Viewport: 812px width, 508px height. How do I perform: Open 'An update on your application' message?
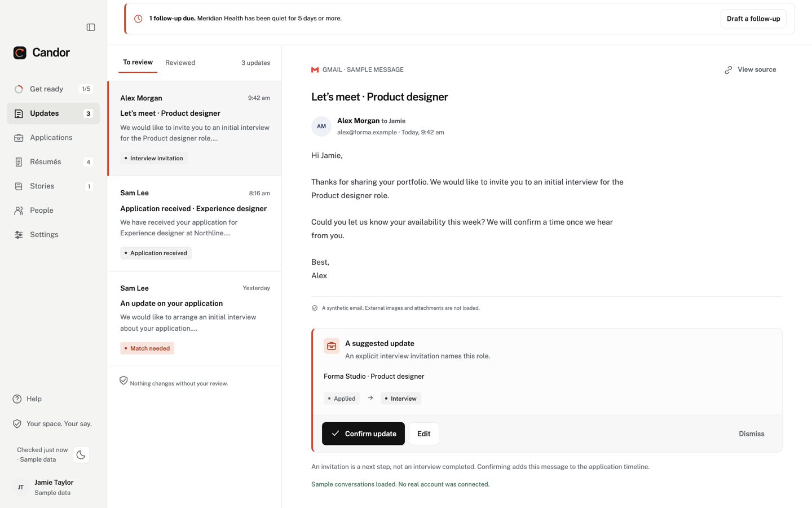(x=195, y=318)
